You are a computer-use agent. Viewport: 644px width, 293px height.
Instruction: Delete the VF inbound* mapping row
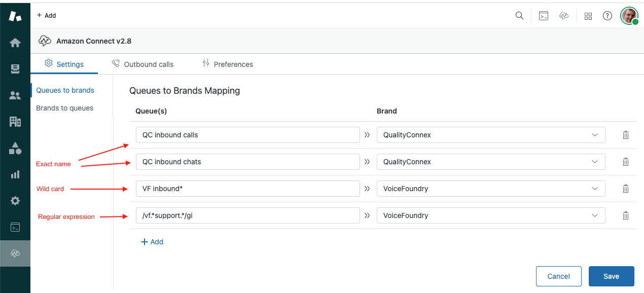tap(626, 189)
